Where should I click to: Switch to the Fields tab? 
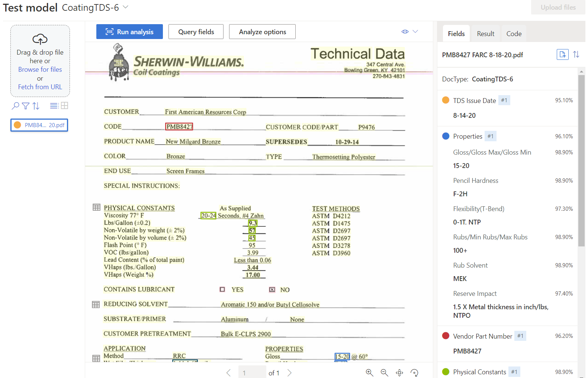point(456,34)
